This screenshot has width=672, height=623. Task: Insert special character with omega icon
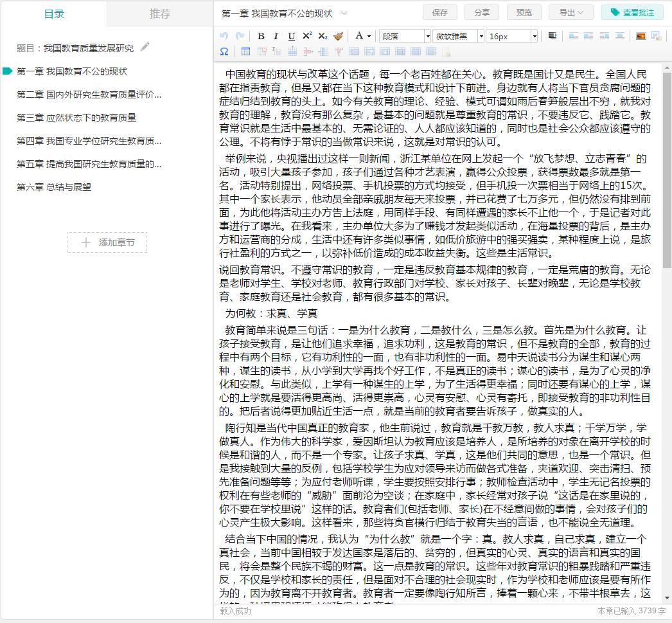[224, 51]
